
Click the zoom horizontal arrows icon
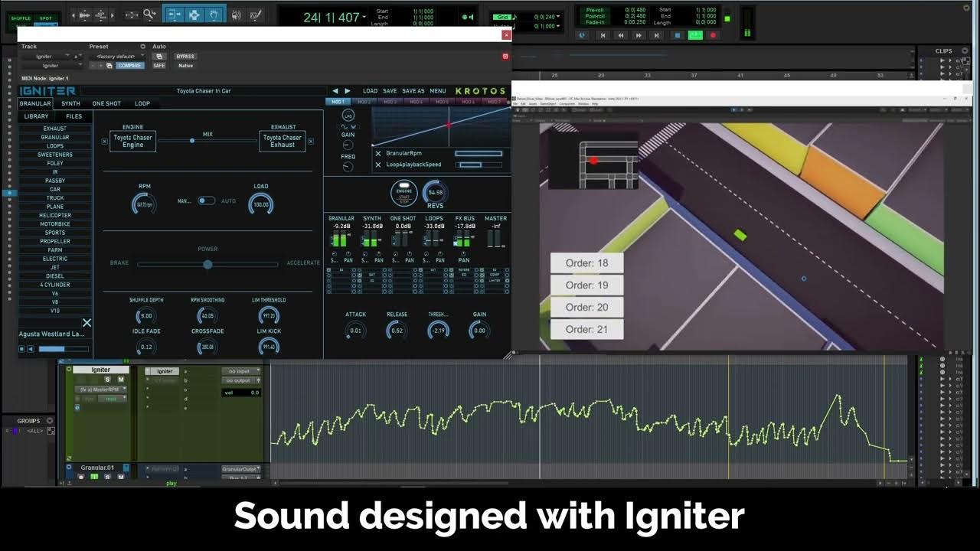click(132, 15)
